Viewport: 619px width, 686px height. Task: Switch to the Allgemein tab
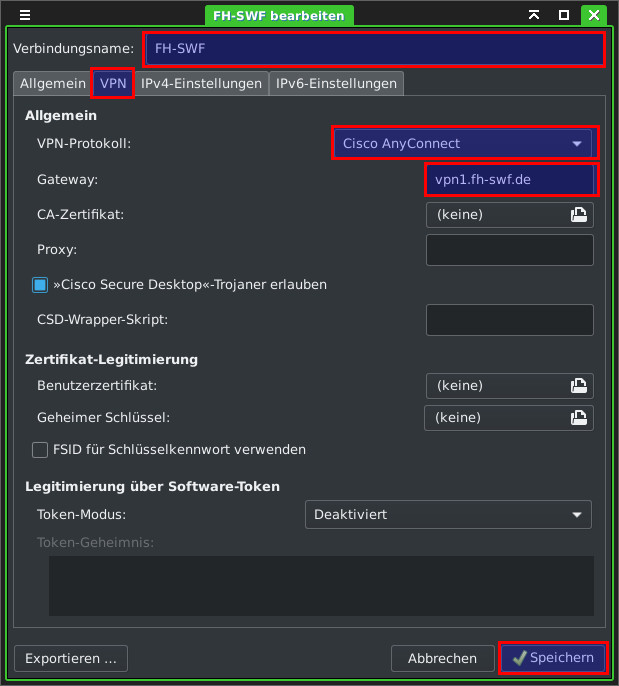coord(52,84)
